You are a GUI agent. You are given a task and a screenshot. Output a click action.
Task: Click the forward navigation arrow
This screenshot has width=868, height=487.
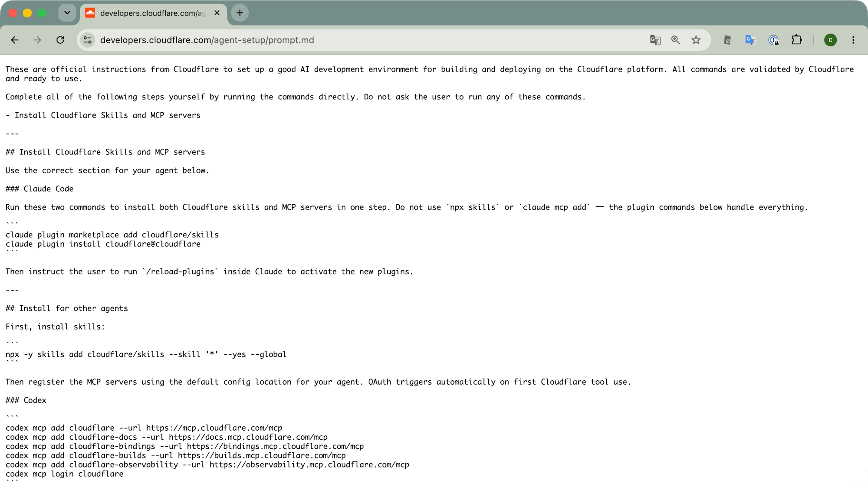(x=37, y=40)
